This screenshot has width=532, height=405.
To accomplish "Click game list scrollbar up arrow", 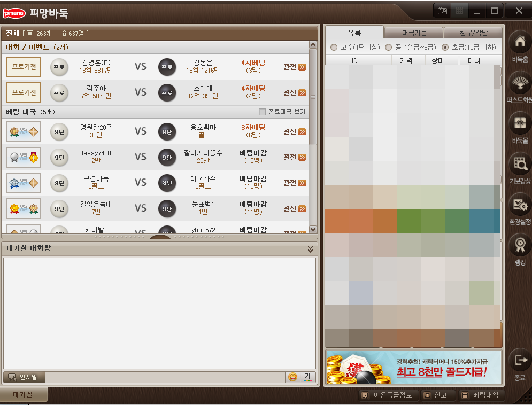I will tap(313, 45).
